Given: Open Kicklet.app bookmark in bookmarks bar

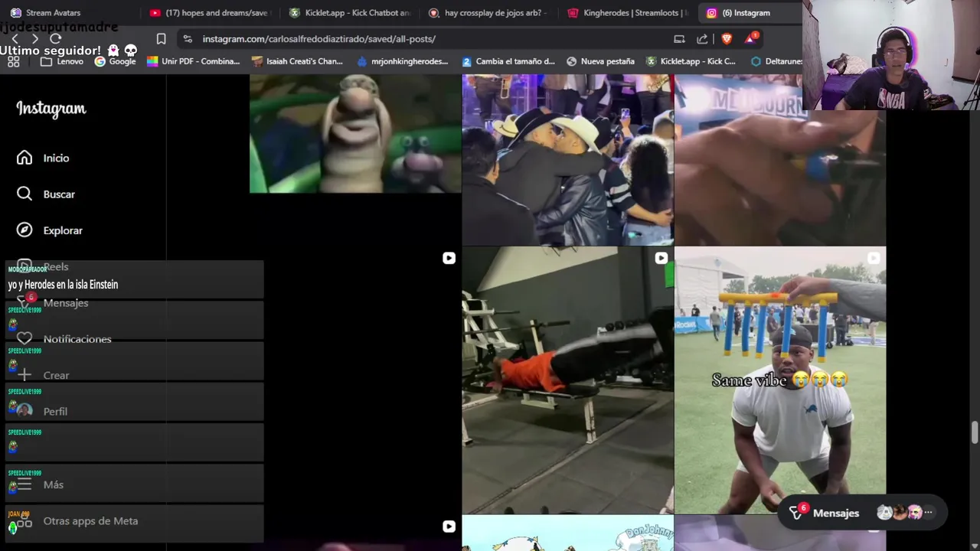Looking at the screenshot, I should [691, 61].
